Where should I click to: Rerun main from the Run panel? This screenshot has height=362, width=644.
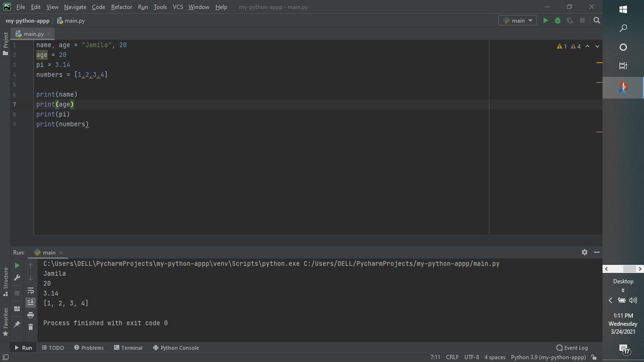coord(17,265)
